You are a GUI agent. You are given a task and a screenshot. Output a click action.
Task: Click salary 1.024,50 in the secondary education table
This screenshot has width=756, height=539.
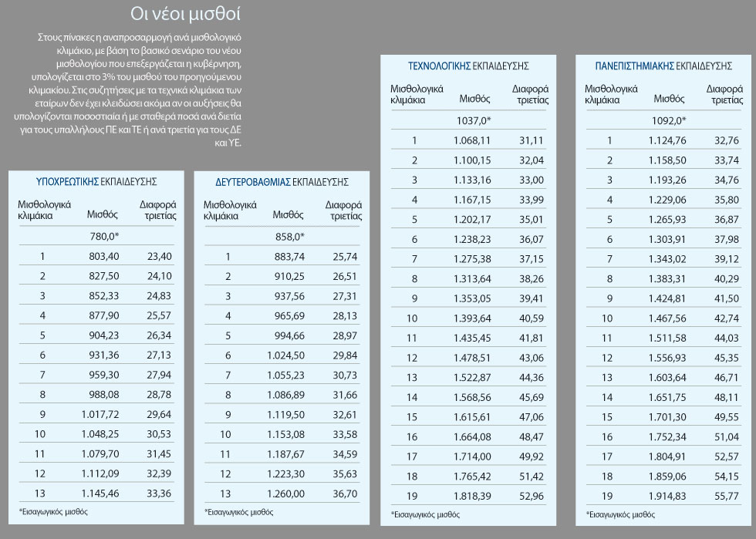pos(286,355)
